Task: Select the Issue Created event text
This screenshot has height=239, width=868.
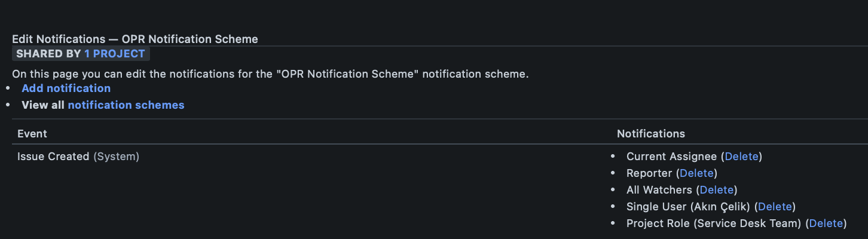Action: pos(53,157)
